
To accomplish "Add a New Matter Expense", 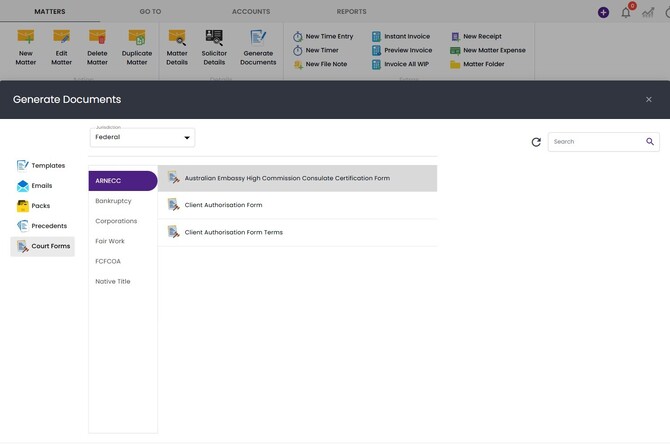I will 488,50.
